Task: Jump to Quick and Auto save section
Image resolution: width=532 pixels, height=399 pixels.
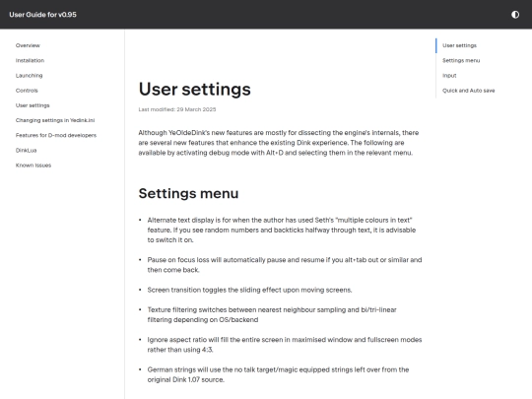Action: pyautogui.click(x=469, y=91)
